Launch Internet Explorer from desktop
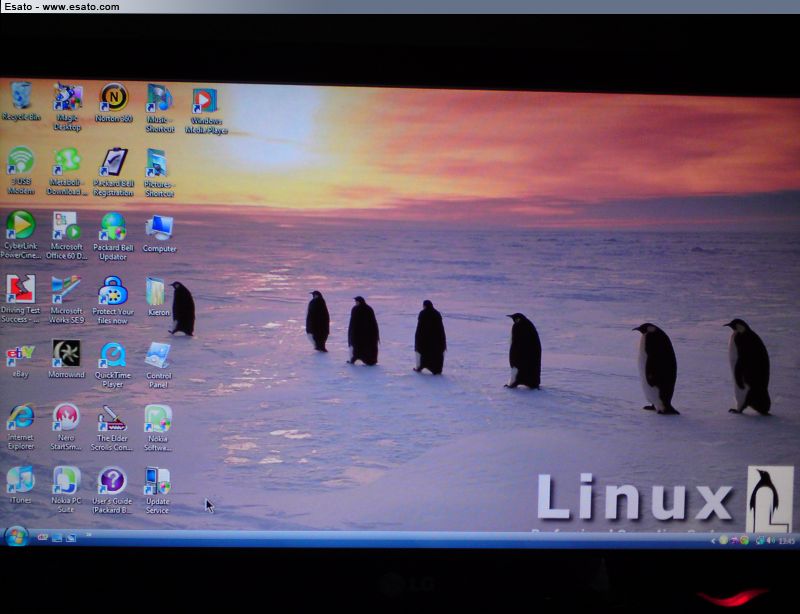Image resolution: width=800 pixels, height=614 pixels. point(21,427)
